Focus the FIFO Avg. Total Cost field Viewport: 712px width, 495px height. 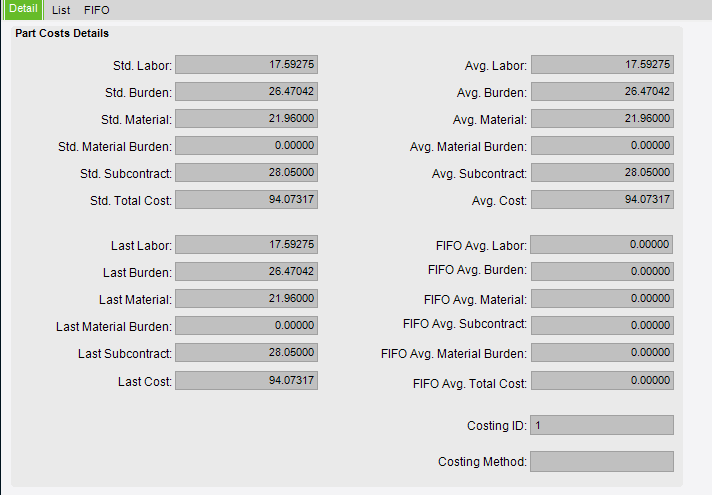tap(603, 381)
